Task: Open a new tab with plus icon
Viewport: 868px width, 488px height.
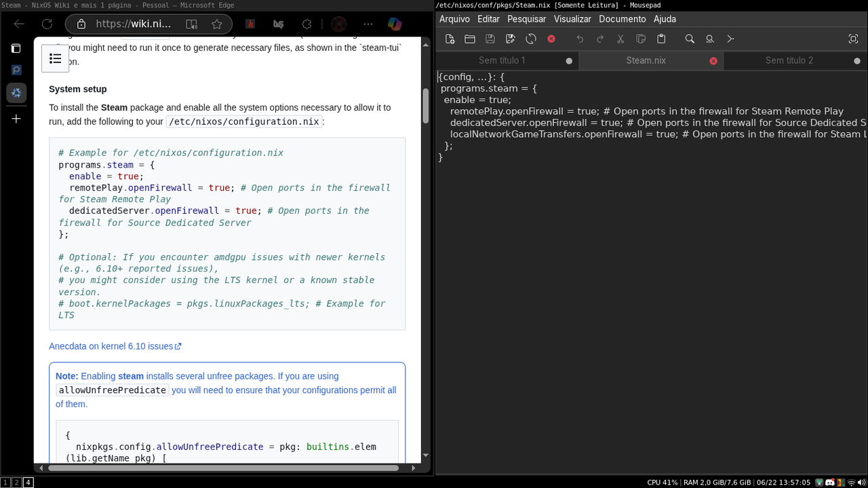Action: 16,119
